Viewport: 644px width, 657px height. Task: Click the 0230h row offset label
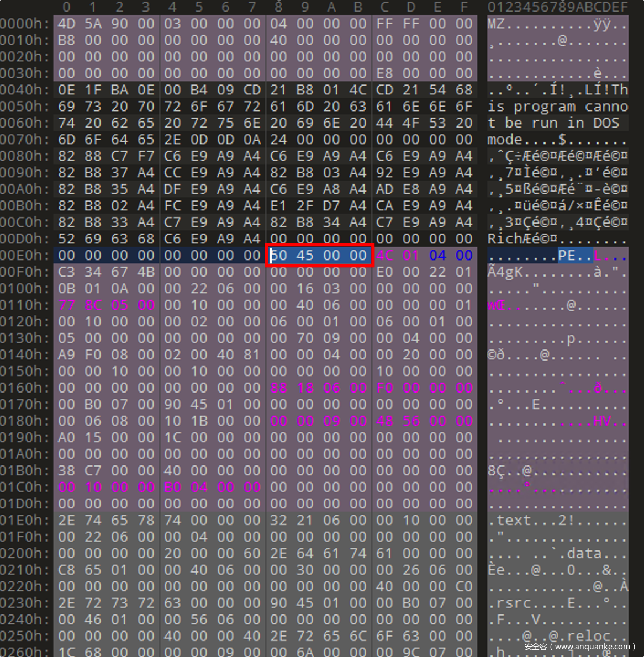coord(25,603)
